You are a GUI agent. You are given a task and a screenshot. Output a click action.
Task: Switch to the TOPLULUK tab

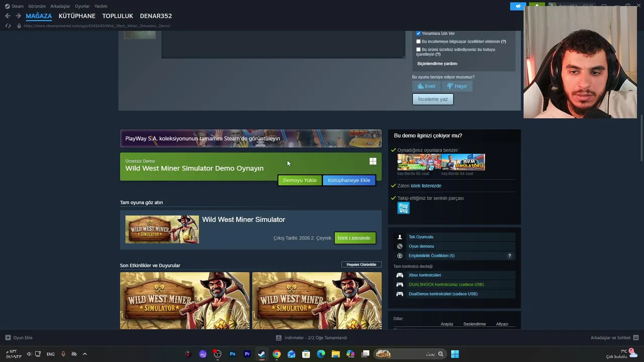[x=118, y=16]
